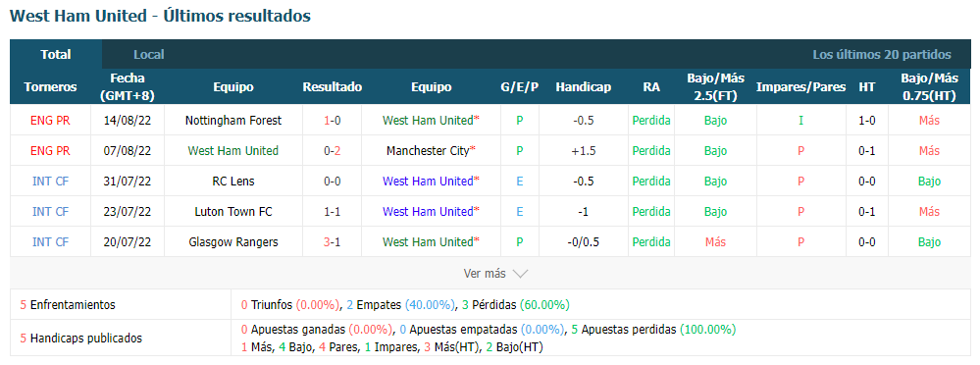The height and width of the screenshot is (365, 980).
Task: Switch to the Local tab
Action: point(149,54)
